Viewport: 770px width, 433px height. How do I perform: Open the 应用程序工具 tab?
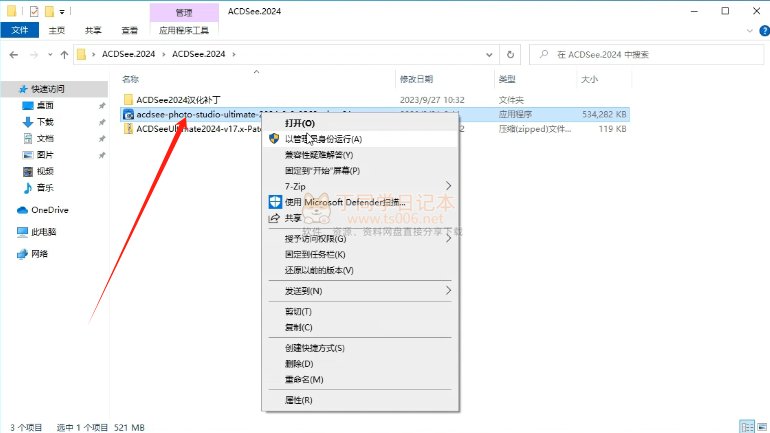pos(184,30)
